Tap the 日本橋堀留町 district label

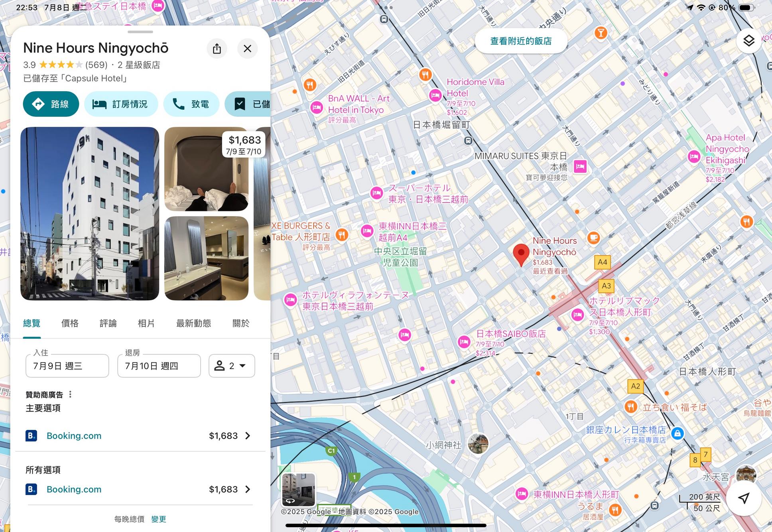point(441,125)
